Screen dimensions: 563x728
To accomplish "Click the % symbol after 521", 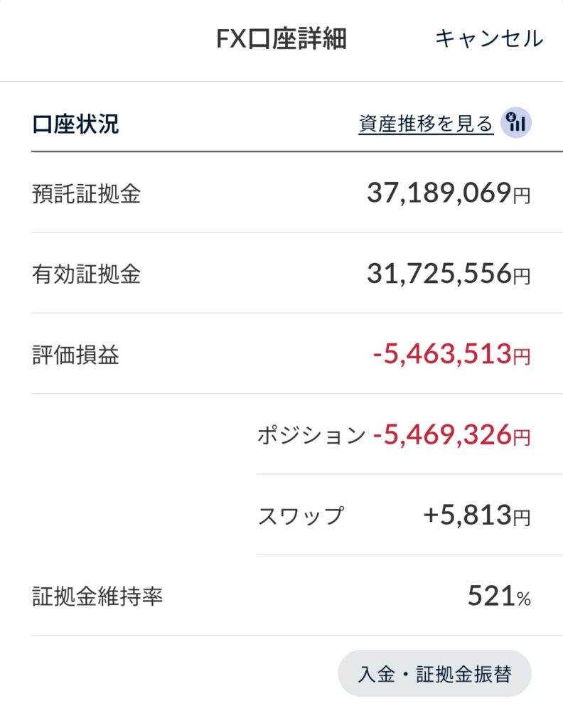I will [524, 599].
